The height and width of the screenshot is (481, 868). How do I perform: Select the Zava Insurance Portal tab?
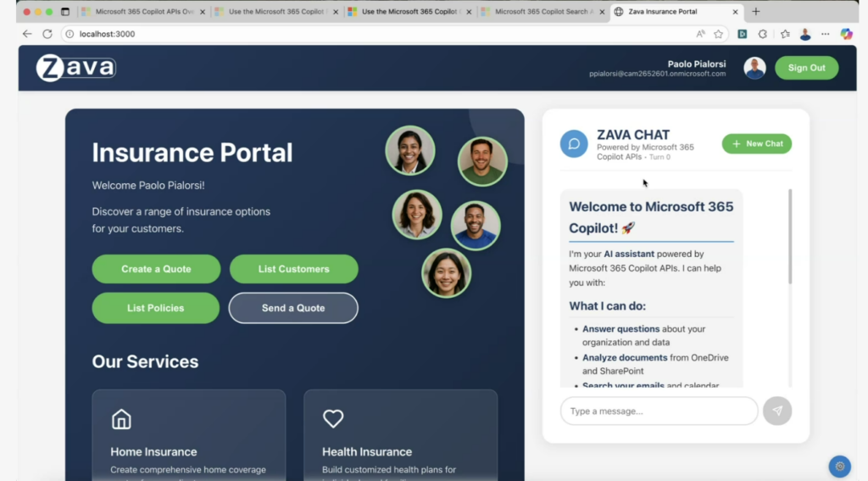pyautogui.click(x=676, y=12)
